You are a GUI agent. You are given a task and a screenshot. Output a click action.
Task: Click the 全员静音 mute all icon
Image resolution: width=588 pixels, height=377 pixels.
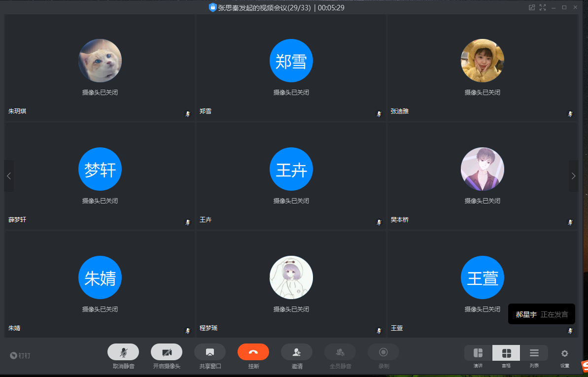pos(340,352)
